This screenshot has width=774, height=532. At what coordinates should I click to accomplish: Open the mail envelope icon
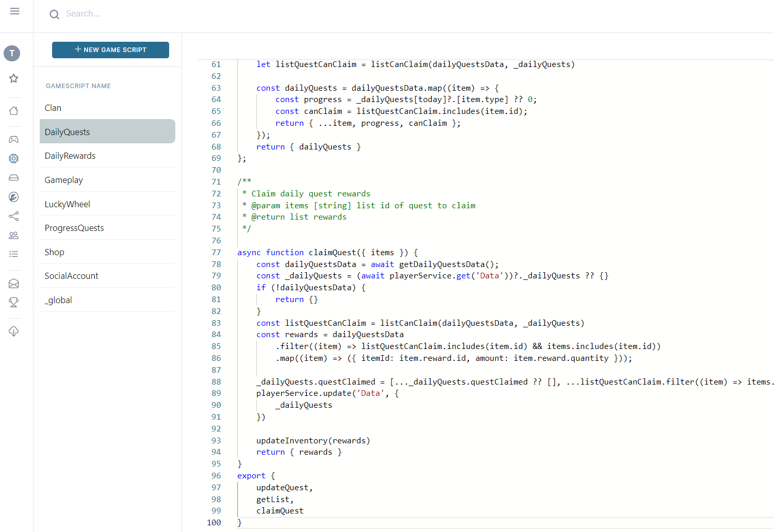pyautogui.click(x=14, y=284)
